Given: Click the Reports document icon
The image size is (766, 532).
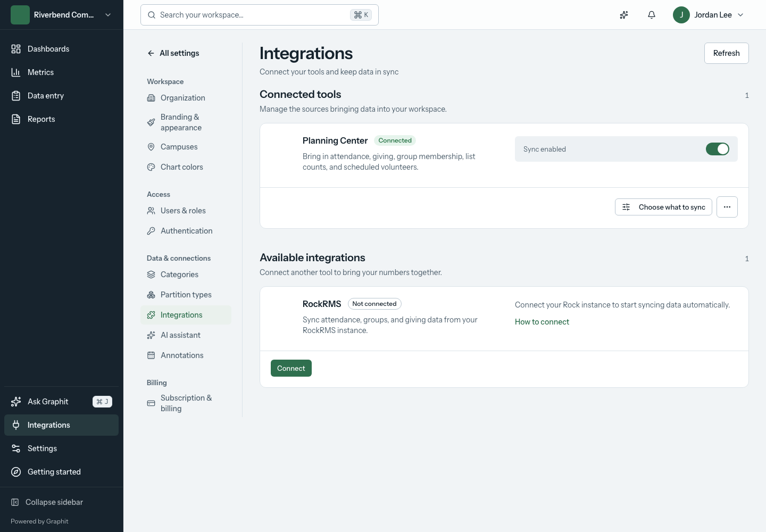Looking at the screenshot, I should point(16,119).
